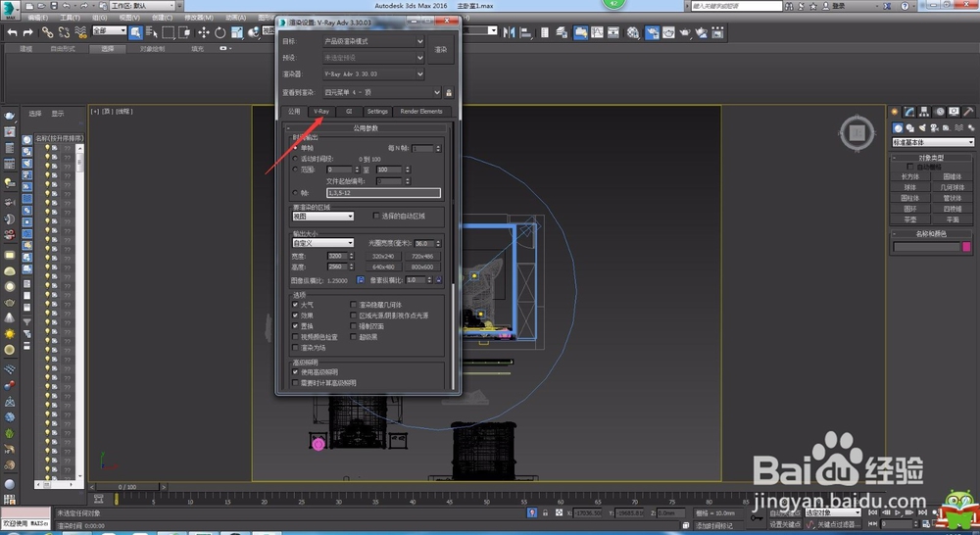Image resolution: width=980 pixels, height=535 pixels.
Task: Toggle the 大气 atmospherics checkbox
Action: point(296,305)
